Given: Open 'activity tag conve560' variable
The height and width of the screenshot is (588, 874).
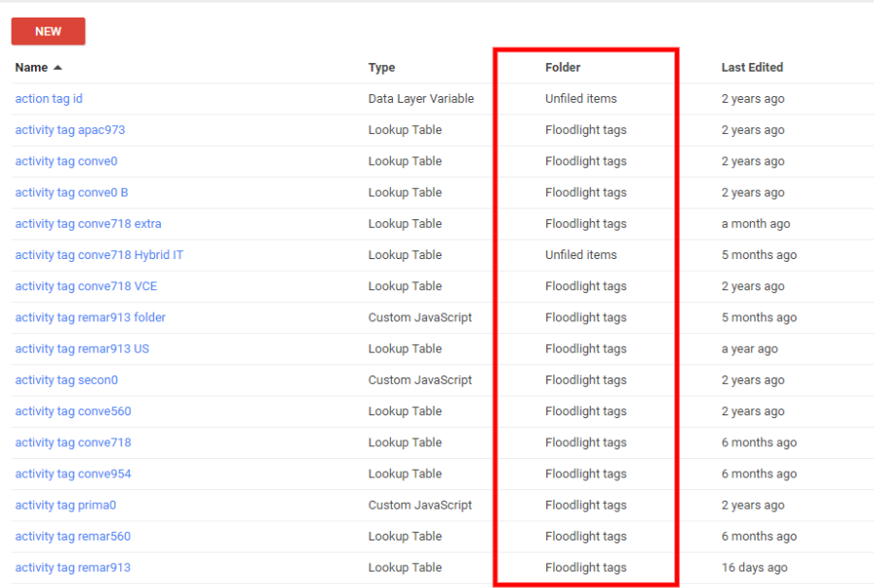Looking at the screenshot, I should pos(73,410).
